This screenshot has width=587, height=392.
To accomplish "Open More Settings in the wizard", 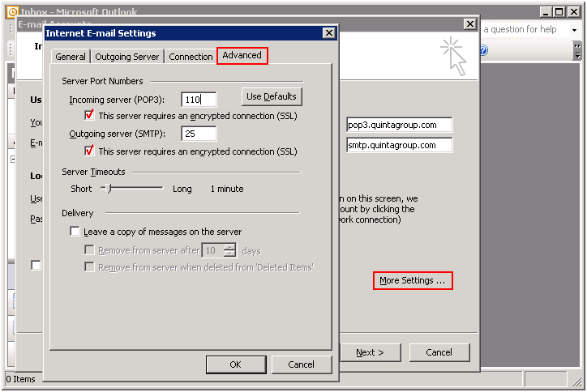I will pyautogui.click(x=412, y=281).
